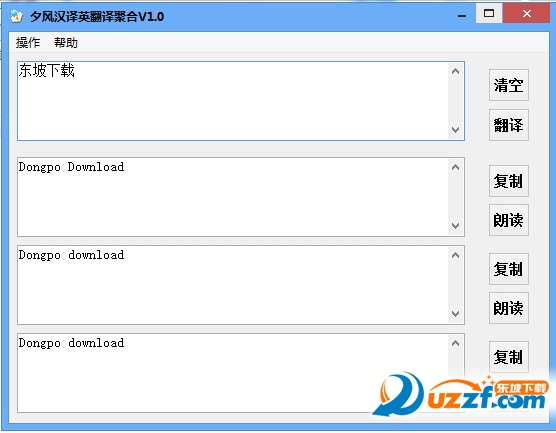Copy the second translation result with 复制

click(x=508, y=269)
